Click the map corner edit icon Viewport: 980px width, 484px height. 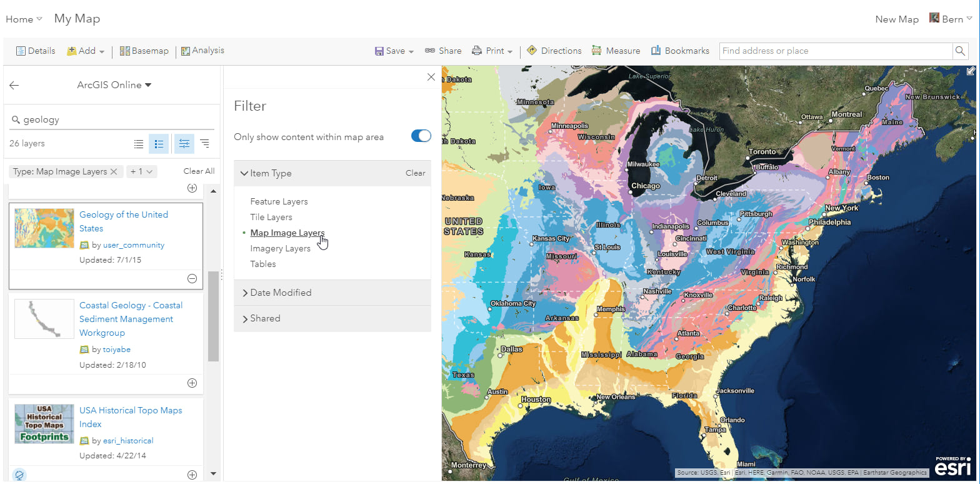pos(972,71)
